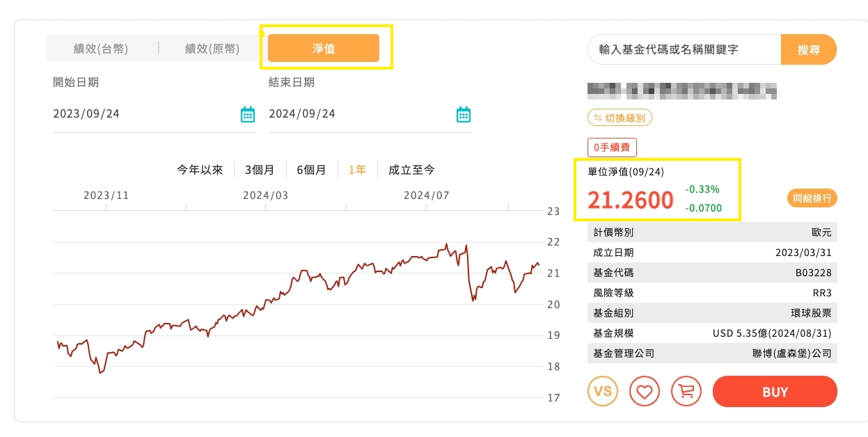The height and width of the screenshot is (437, 868).
Task: Switch to 績效(台幣) tab
Action: [101, 49]
